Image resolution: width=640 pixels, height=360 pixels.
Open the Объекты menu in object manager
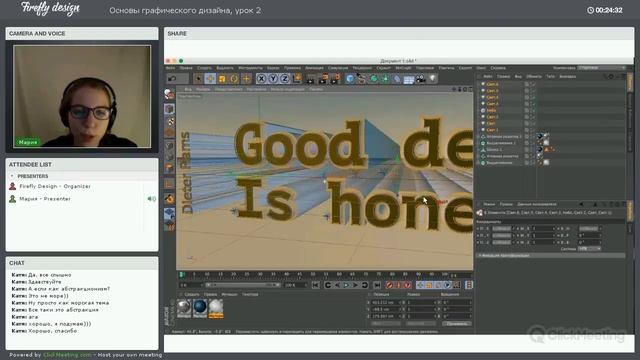click(533, 76)
